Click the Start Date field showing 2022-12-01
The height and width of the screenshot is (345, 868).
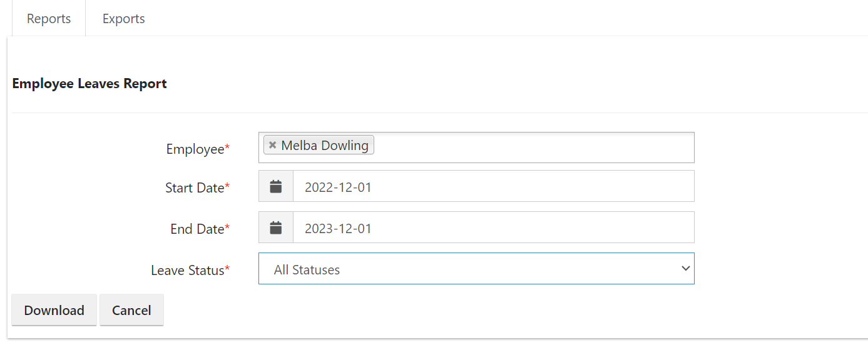(x=493, y=186)
